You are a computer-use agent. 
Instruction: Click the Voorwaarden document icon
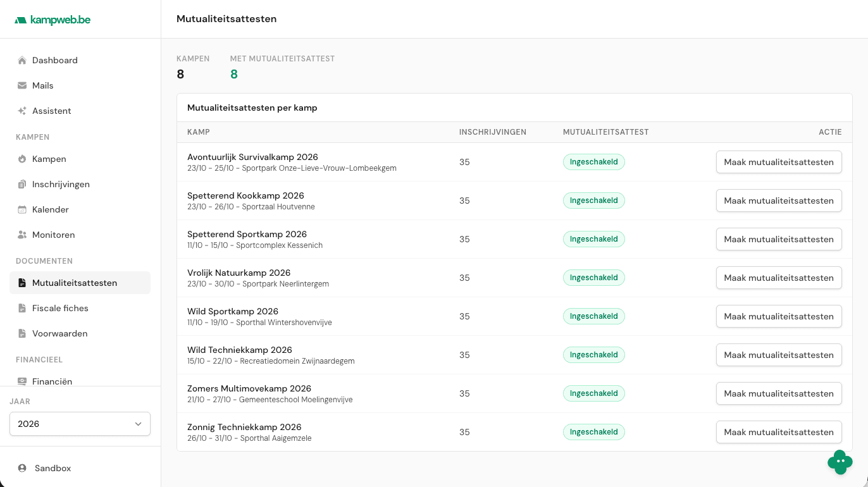22,333
